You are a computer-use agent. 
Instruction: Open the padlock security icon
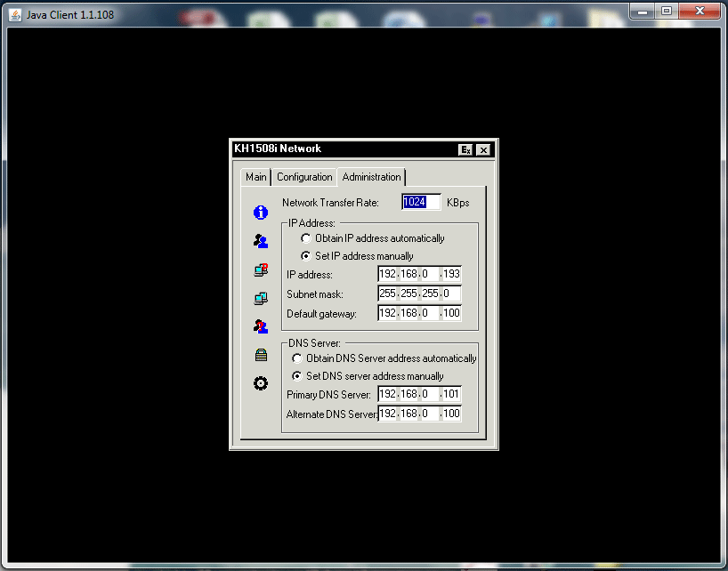point(260,355)
